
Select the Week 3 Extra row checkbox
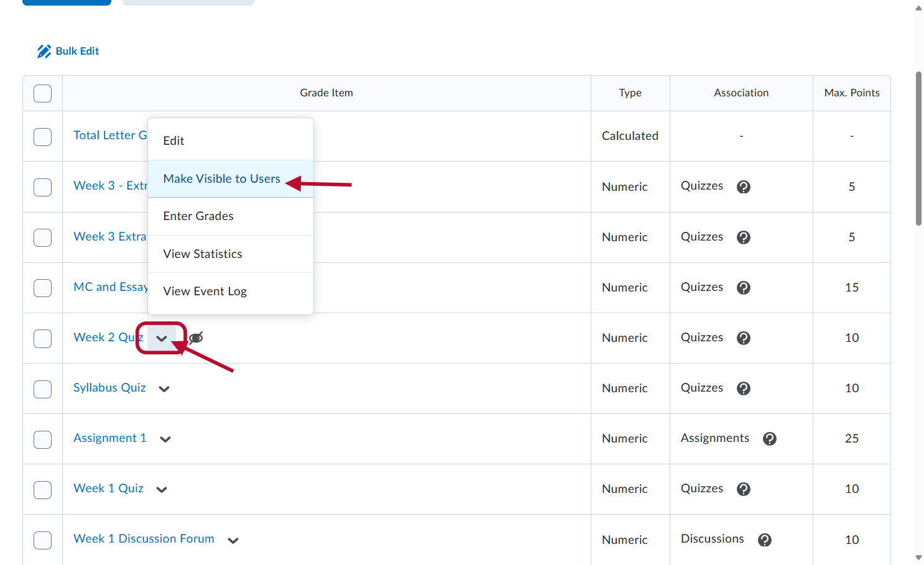[42, 237]
